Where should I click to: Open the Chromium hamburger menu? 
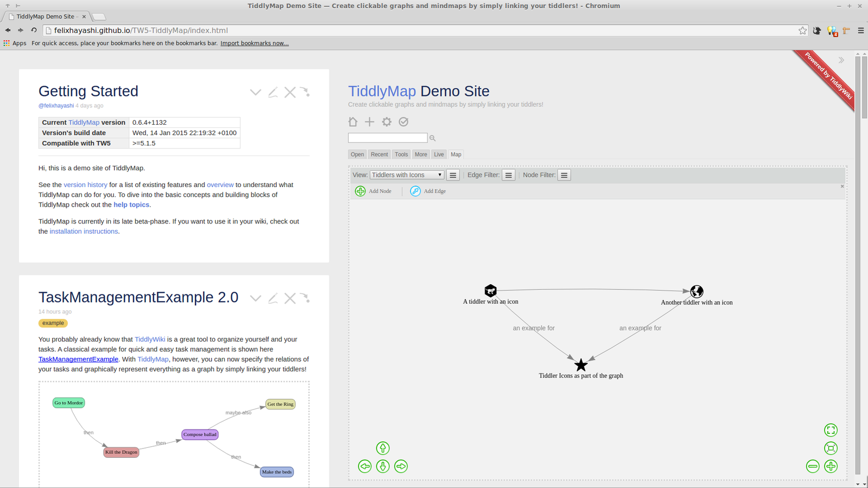click(x=860, y=30)
